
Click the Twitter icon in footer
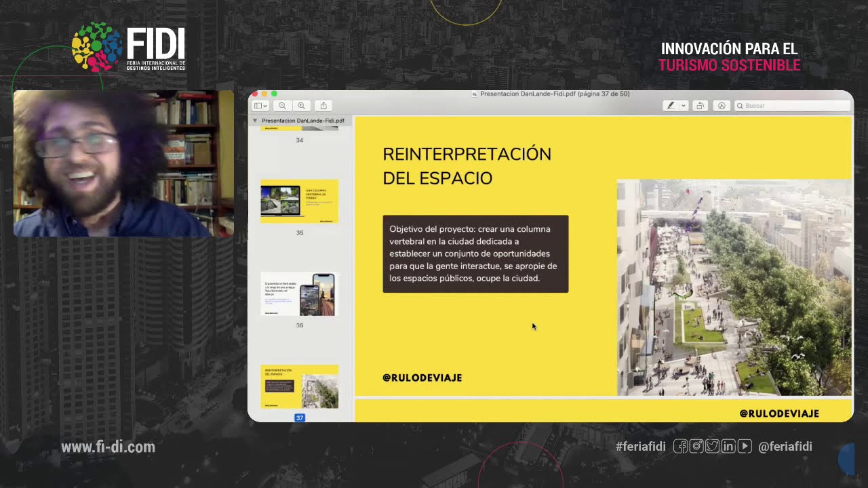click(x=712, y=446)
